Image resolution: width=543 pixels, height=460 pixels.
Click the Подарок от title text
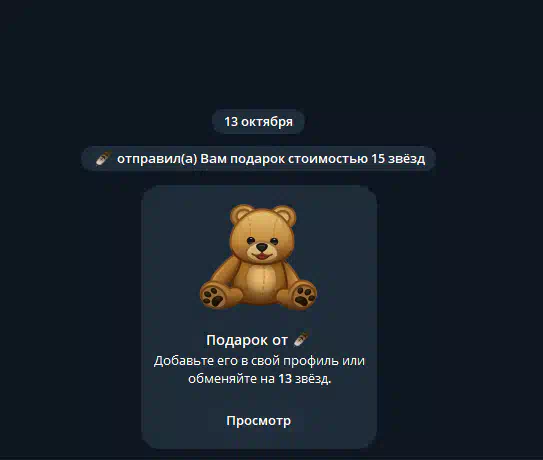pyautogui.click(x=247, y=340)
